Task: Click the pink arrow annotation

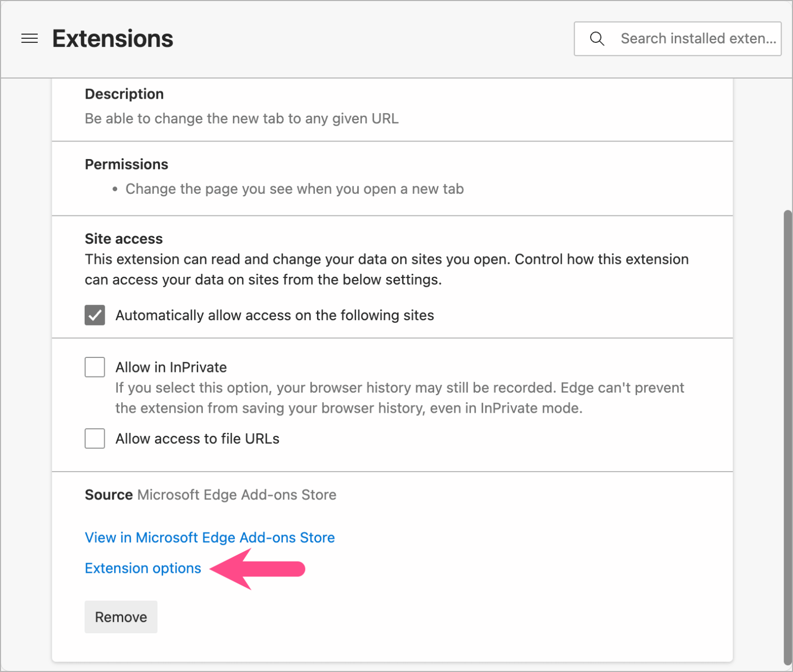Action: click(258, 569)
